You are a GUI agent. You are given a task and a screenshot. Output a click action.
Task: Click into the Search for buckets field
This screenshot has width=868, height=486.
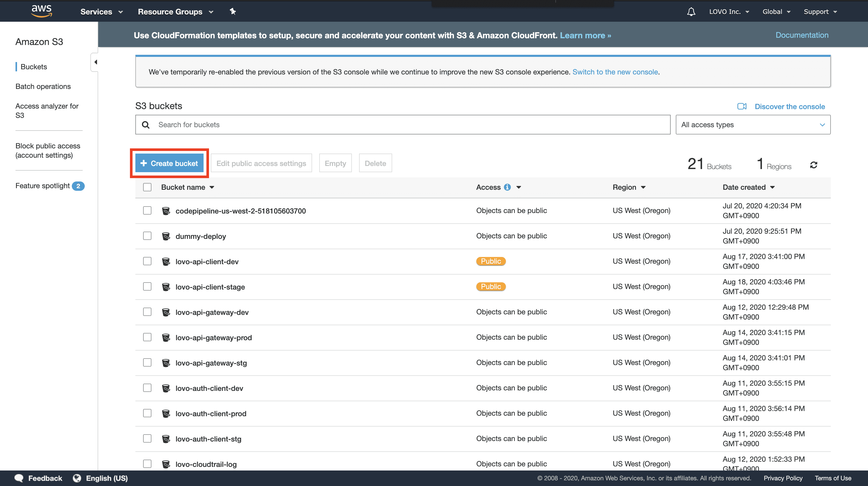point(403,125)
